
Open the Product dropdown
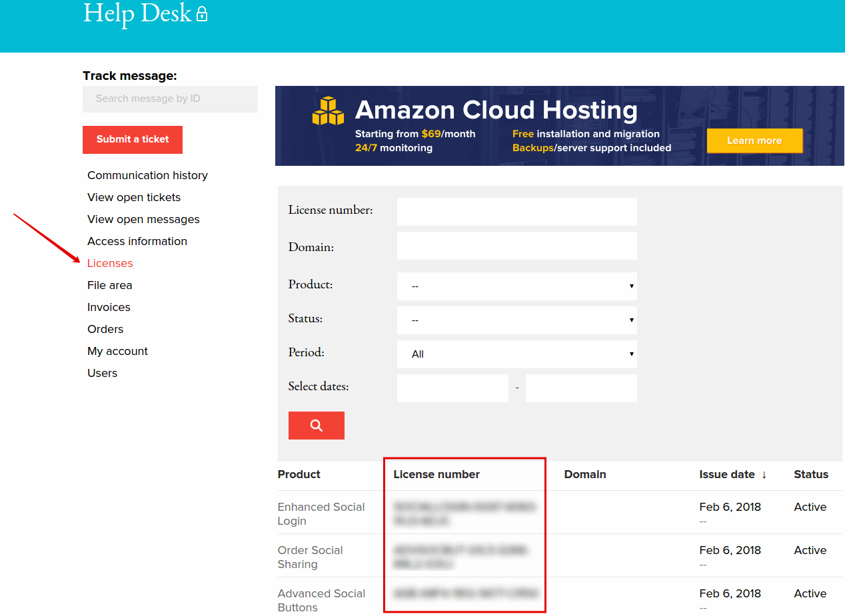(516, 286)
